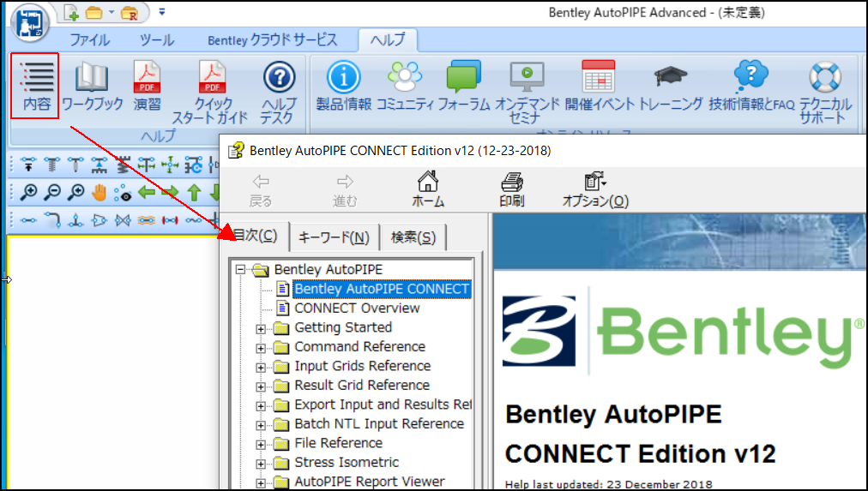
Task: Click the 戻る back button in help viewer
Action: tap(260, 190)
